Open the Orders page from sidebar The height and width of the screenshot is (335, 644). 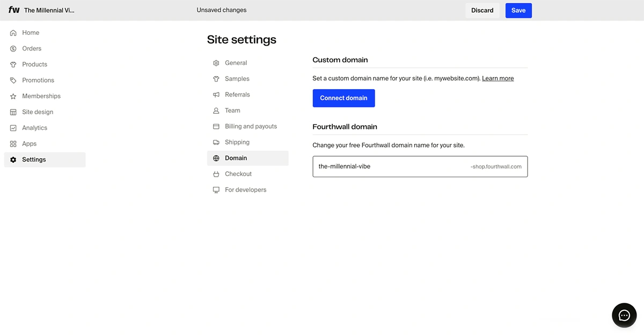click(x=32, y=48)
